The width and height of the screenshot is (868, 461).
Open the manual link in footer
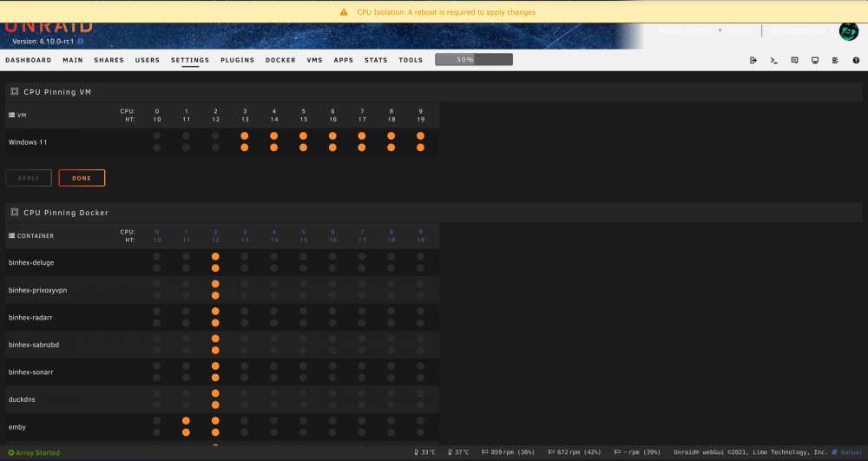852,452
